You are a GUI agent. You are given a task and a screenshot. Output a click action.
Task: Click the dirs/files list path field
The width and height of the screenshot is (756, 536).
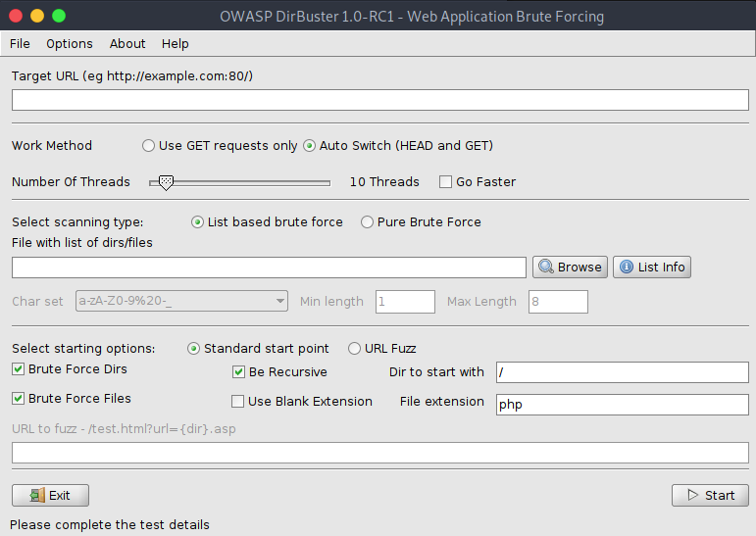point(269,268)
